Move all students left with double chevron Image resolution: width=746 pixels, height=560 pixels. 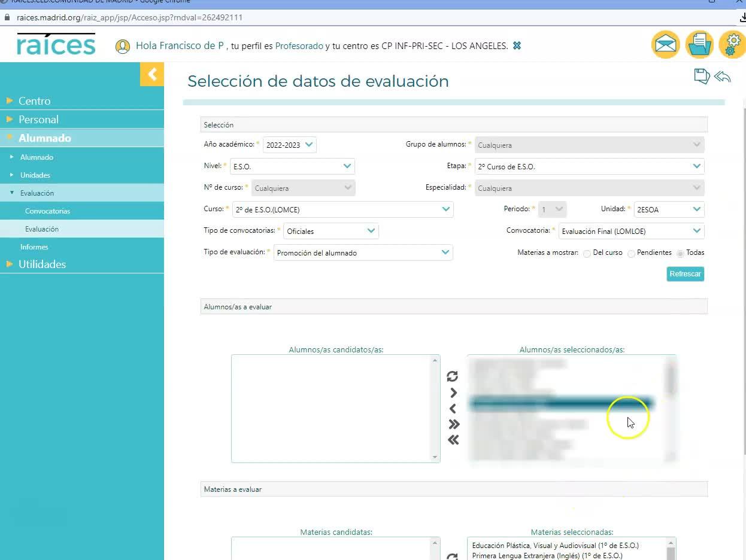(453, 440)
